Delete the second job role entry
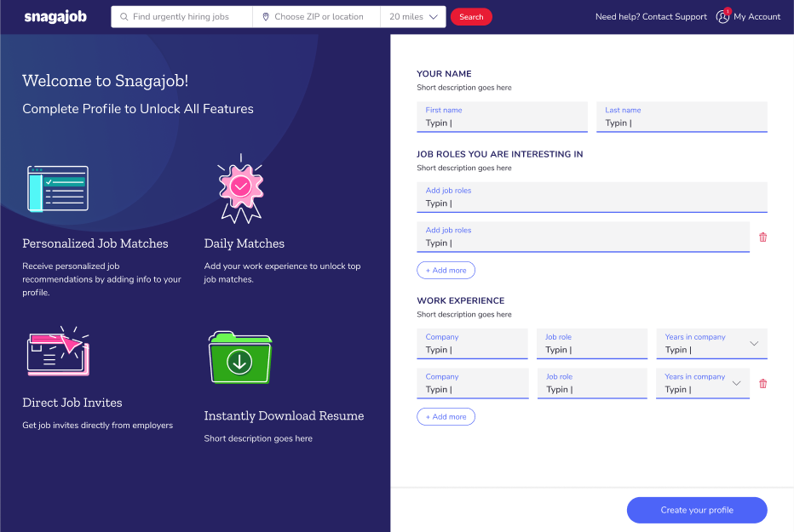Screen dimensions: 794x532 762,237
